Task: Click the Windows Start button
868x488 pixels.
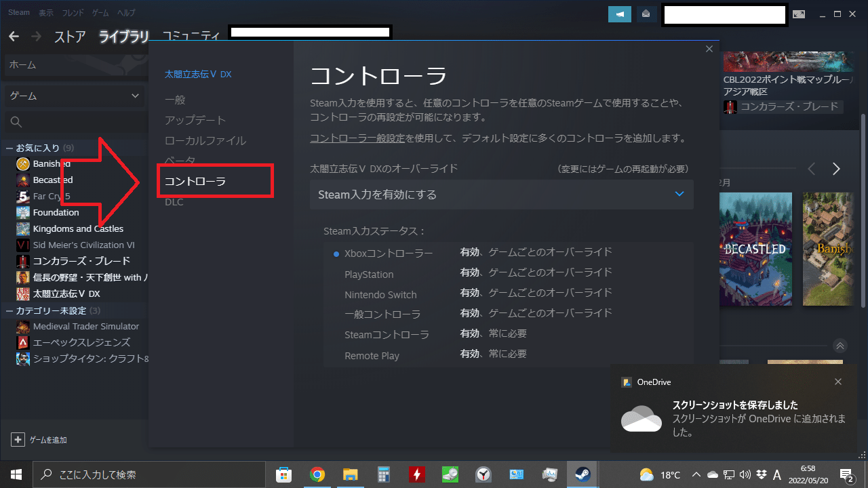Action: click(x=16, y=474)
